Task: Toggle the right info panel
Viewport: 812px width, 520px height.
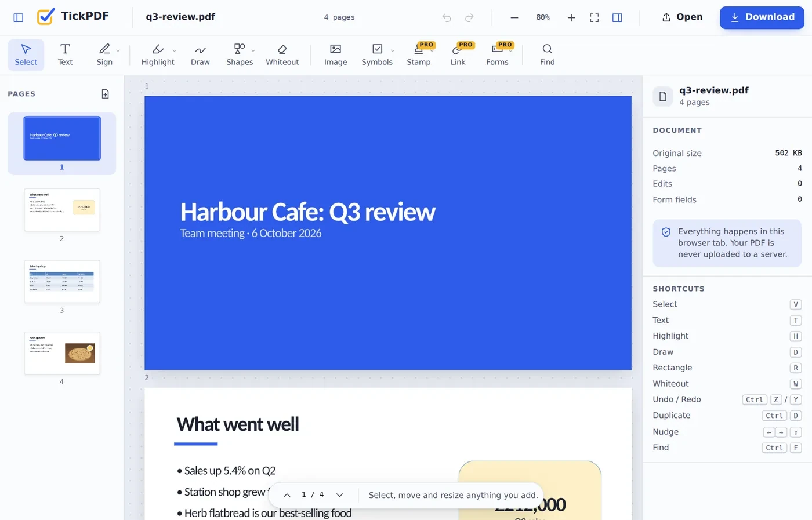Action: (x=617, y=17)
